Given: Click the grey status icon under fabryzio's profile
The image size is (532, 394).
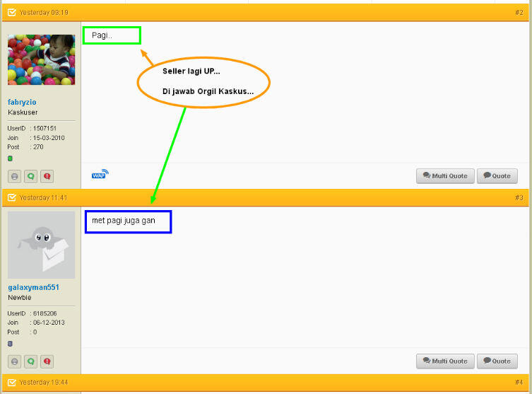Looking at the screenshot, I should click(x=14, y=176).
